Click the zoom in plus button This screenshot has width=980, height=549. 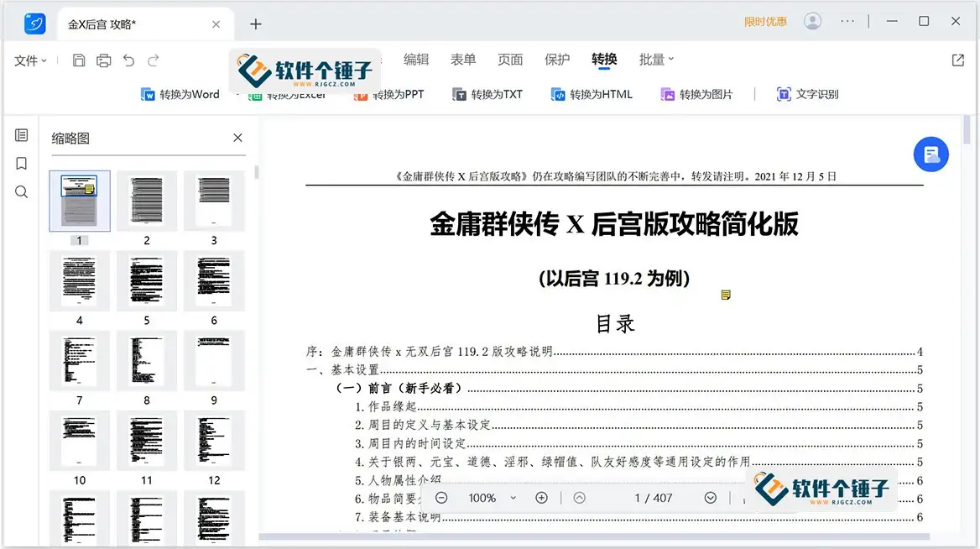point(541,497)
